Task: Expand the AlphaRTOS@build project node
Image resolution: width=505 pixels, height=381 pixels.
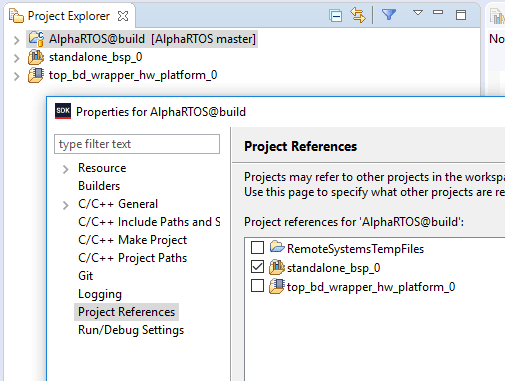Action: tap(17, 40)
